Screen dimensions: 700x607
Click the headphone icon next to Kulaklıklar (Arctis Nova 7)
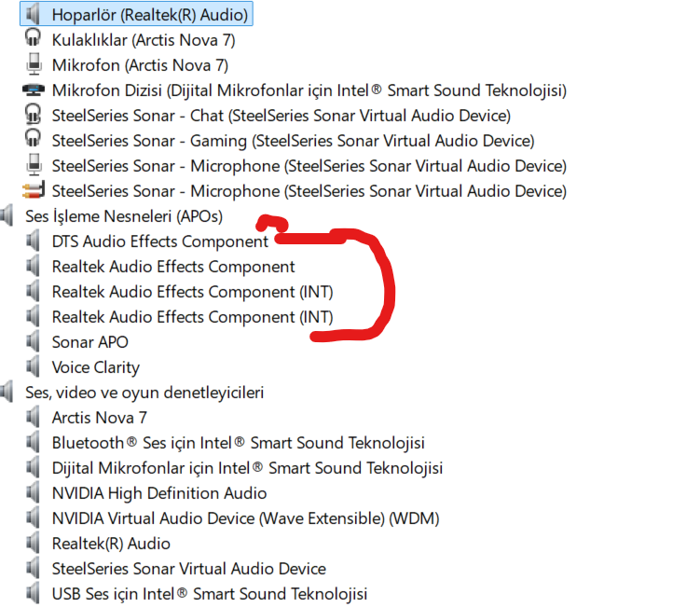click(33, 38)
